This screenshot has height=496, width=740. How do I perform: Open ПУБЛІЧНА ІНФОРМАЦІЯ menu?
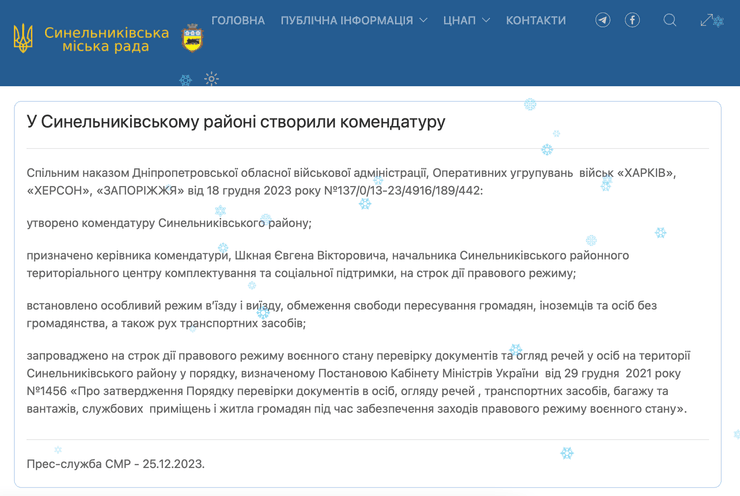pos(347,20)
